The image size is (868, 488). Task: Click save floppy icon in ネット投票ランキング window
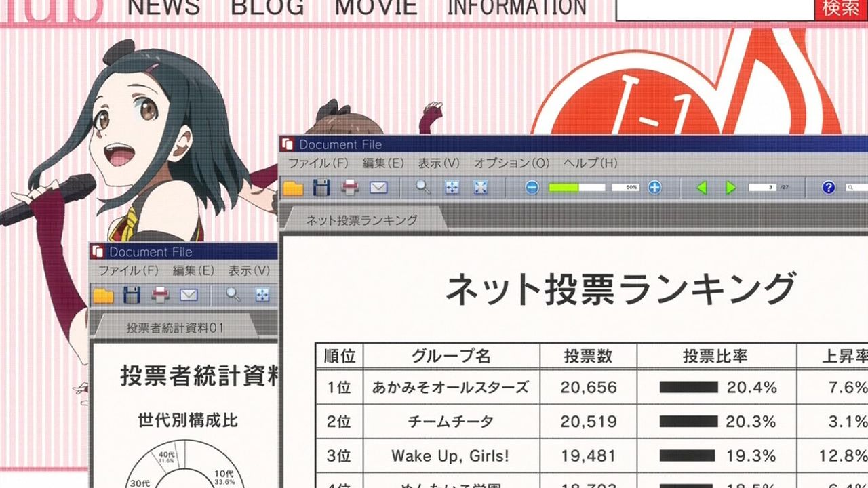(321, 188)
